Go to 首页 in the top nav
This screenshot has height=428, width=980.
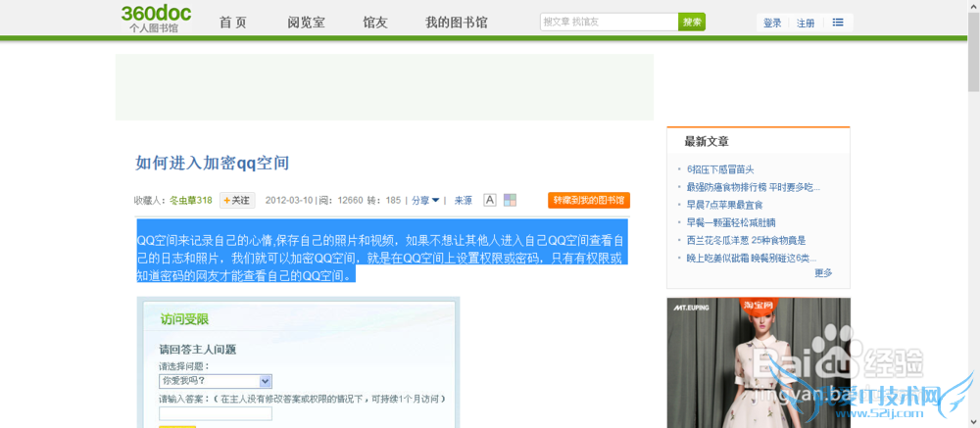233,24
